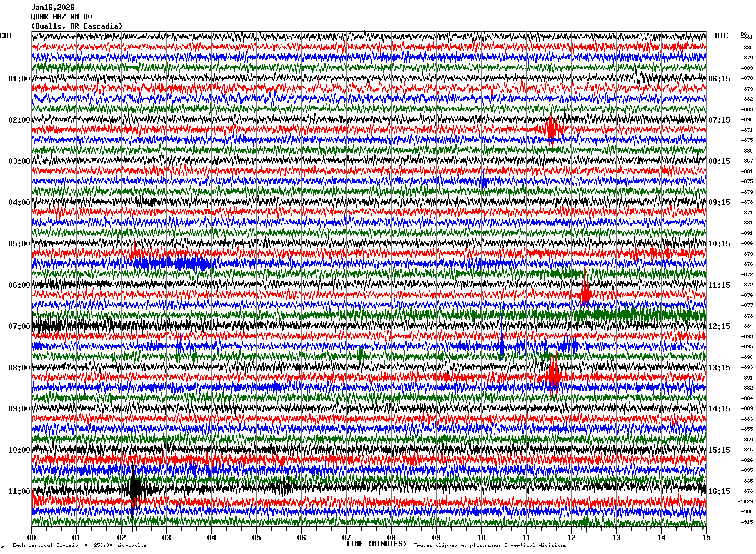Image resolution: width=756 pixels, height=554 pixels.
Task: Click the (Qualls, AR Cascadia) location text
Action: click(77, 26)
